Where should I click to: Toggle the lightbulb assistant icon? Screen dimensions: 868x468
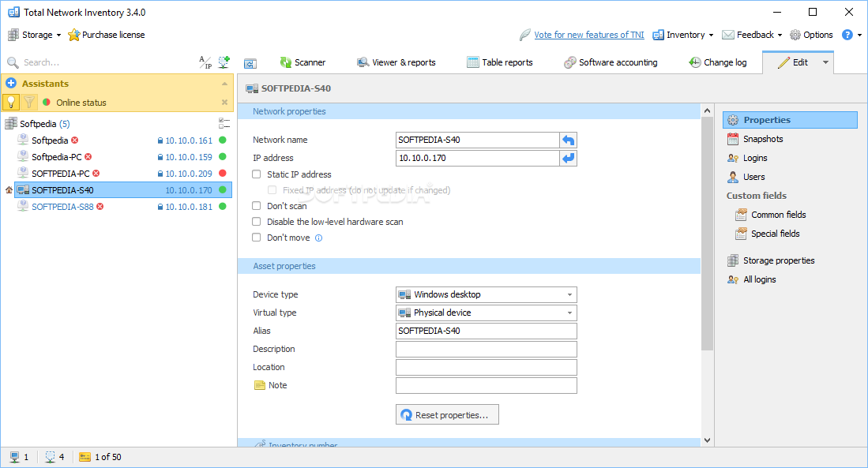pos(11,103)
